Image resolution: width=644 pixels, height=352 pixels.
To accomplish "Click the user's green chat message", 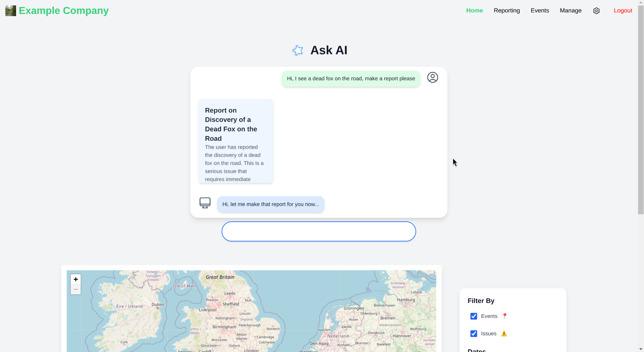I will (351, 78).
